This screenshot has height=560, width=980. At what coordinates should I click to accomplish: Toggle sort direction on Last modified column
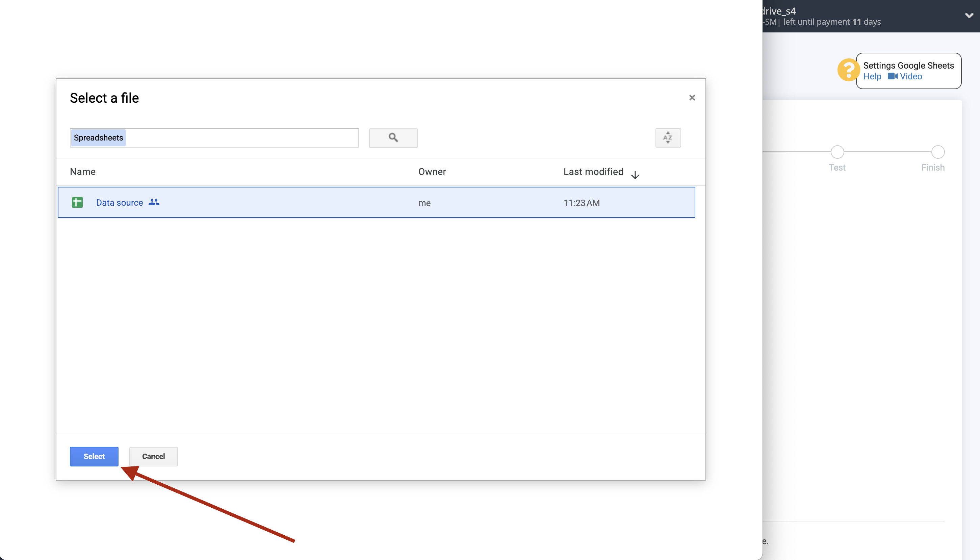pyautogui.click(x=635, y=175)
